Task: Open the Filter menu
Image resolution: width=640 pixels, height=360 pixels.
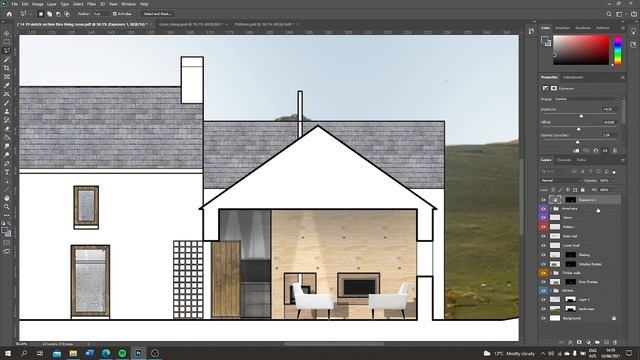Action: [91, 4]
